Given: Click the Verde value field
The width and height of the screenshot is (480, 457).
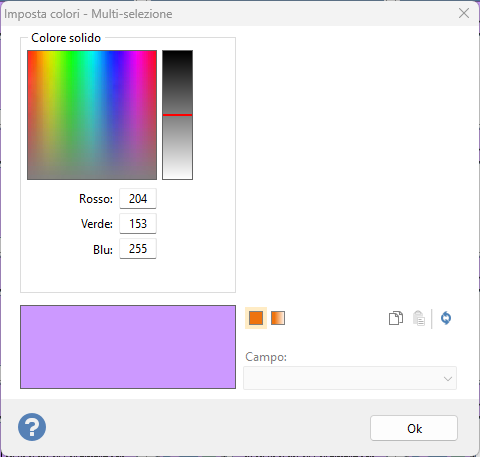Looking at the screenshot, I should tap(138, 223).
